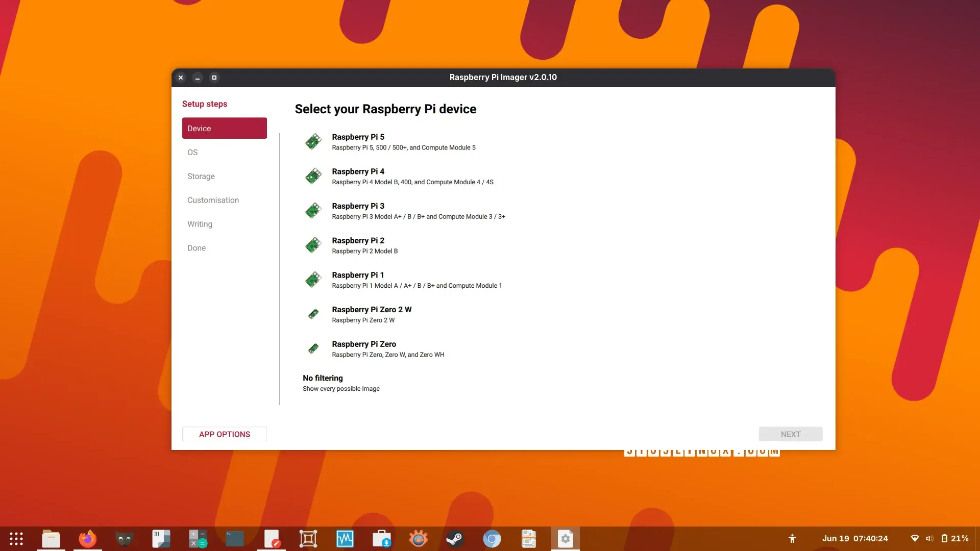
Task: Launch GIMP from the taskbar
Action: click(x=125, y=539)
